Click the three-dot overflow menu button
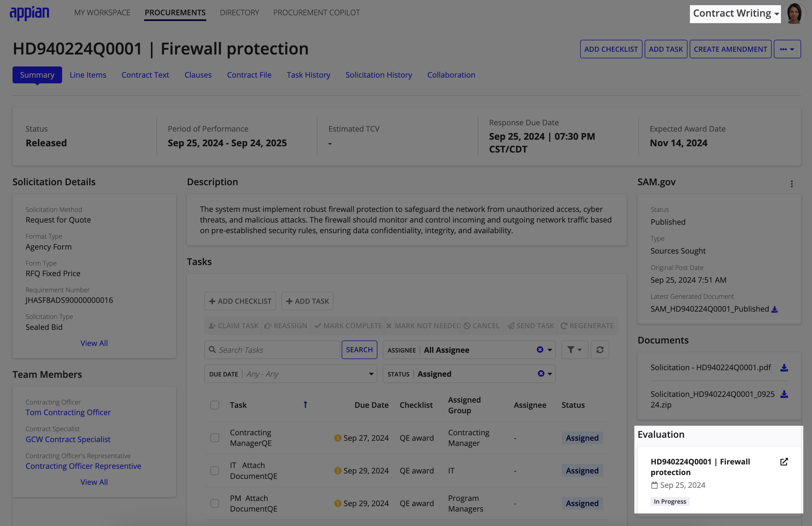 point(787,49)
